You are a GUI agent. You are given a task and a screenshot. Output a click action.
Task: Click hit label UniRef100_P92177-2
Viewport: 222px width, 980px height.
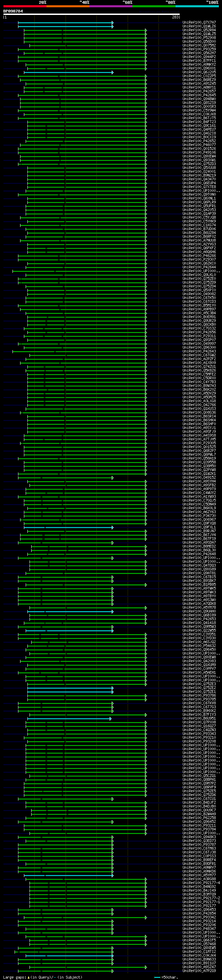point(202,898)
